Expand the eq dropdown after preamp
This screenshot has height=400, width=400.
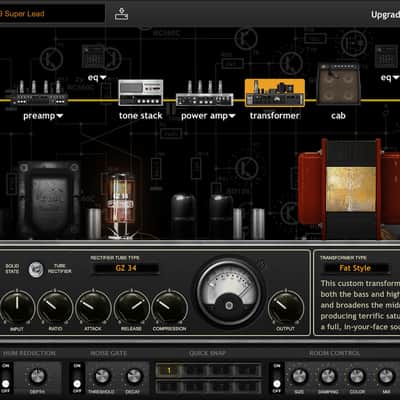coord(103,78)
